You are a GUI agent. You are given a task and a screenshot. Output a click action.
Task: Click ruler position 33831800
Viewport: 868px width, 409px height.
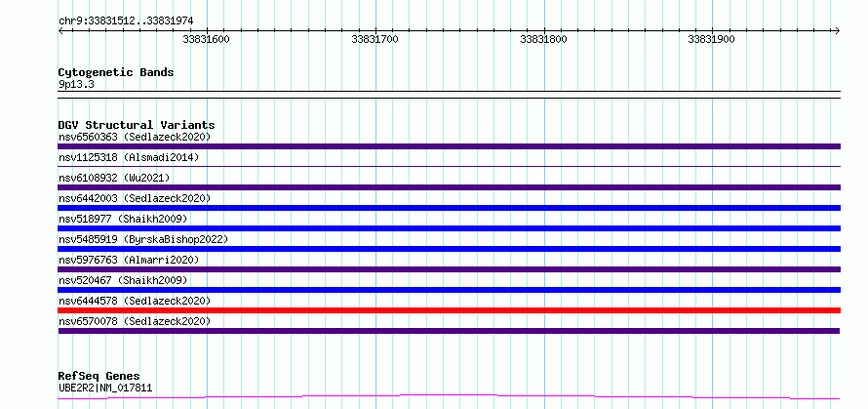click(x=543, y=39)
